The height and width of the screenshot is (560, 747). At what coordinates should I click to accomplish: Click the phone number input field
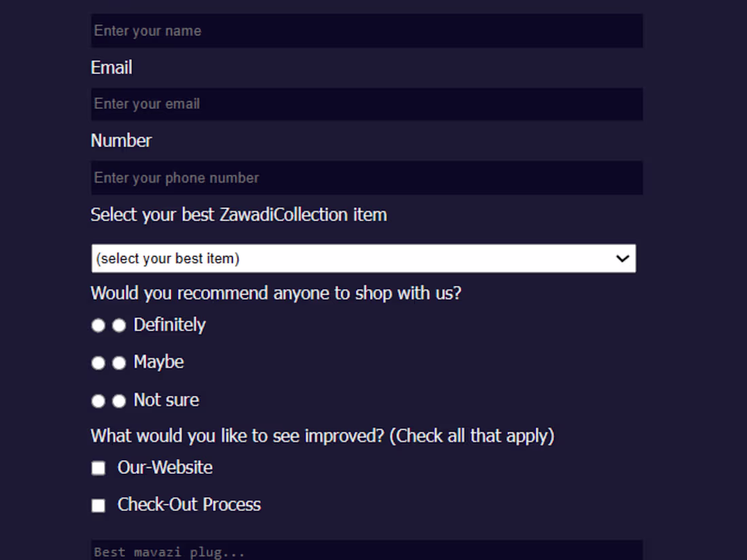click(367, 177)
